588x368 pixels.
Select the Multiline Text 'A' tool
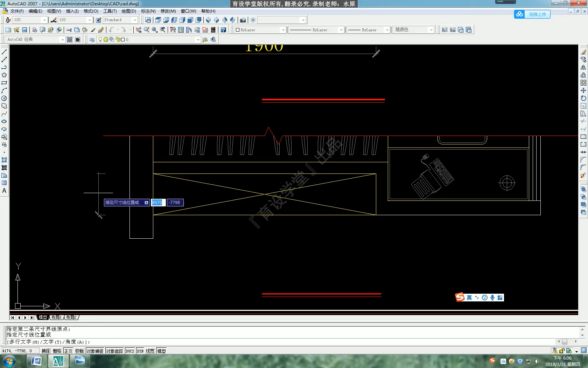coord(4,191)
